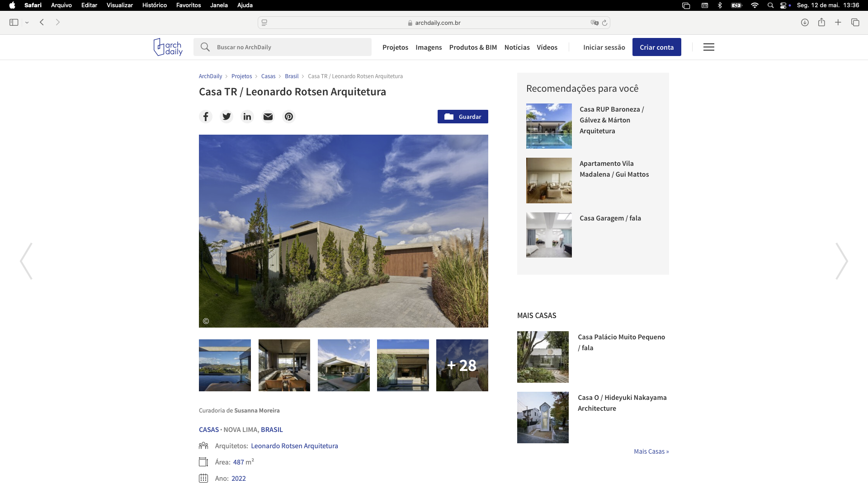Image resolution: width=868 pixels, height=488 pixels.
Task: Focus the Buscar no ArchDaily search field
Action: pos(283,47)
